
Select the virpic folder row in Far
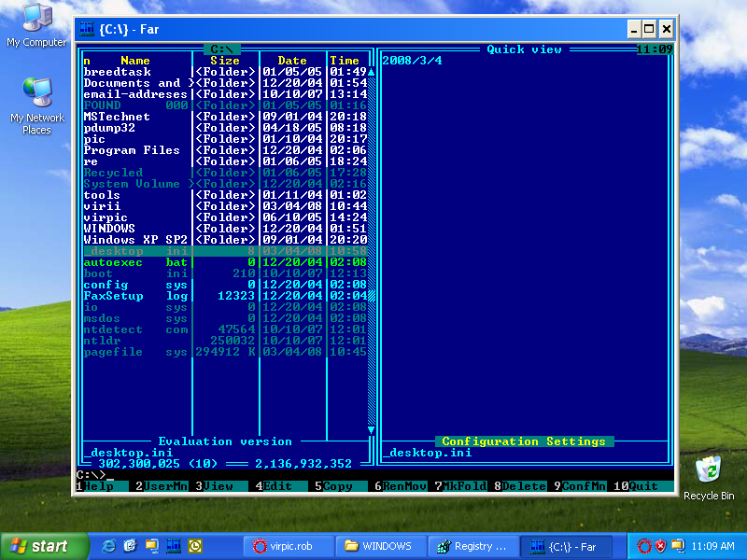225,217
